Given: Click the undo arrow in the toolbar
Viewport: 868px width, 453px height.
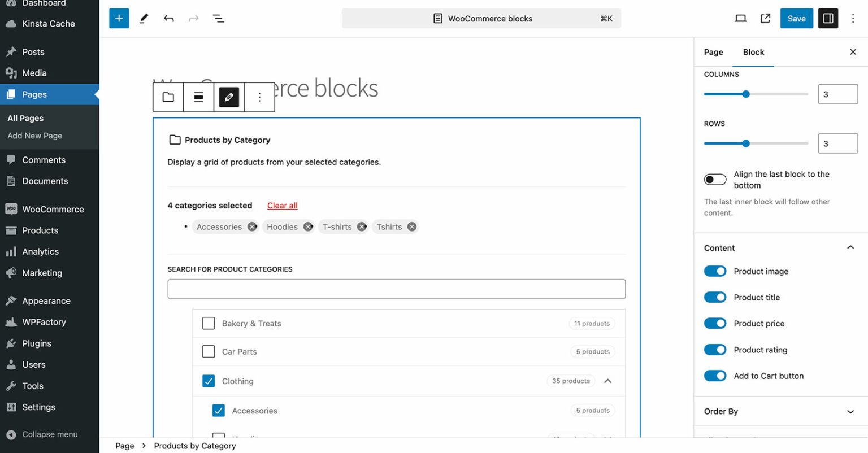Looking at the screenshot, I should coord(168,18).
